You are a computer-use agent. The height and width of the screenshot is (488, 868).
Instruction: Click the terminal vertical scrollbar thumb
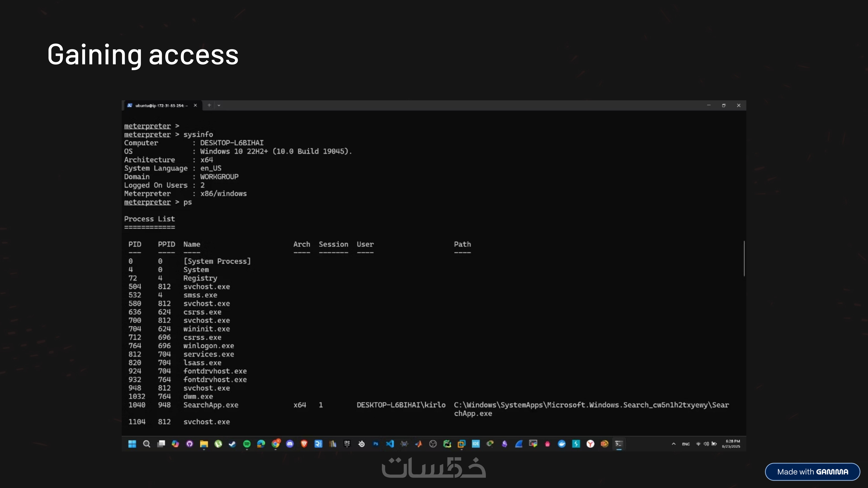tap(744, 258)
